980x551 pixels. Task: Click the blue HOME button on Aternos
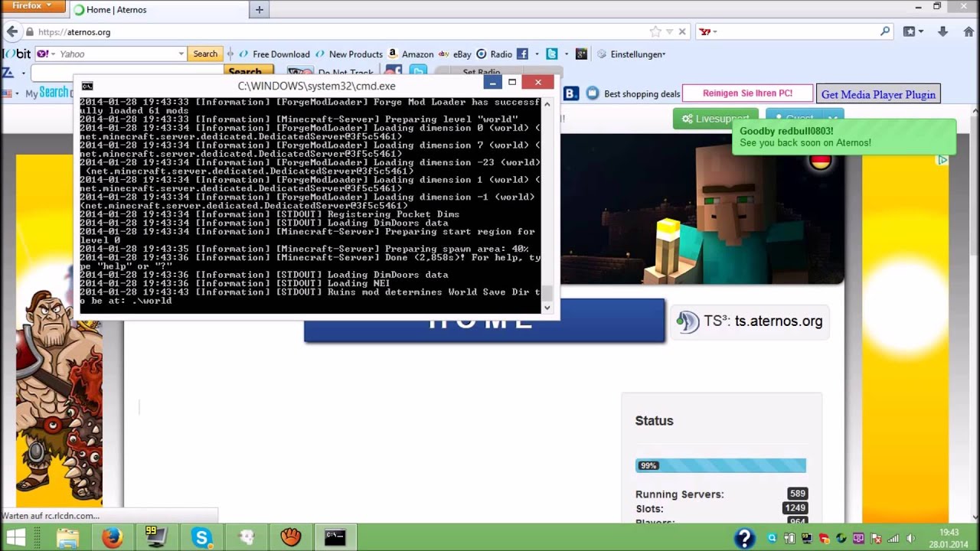[484, 320]
